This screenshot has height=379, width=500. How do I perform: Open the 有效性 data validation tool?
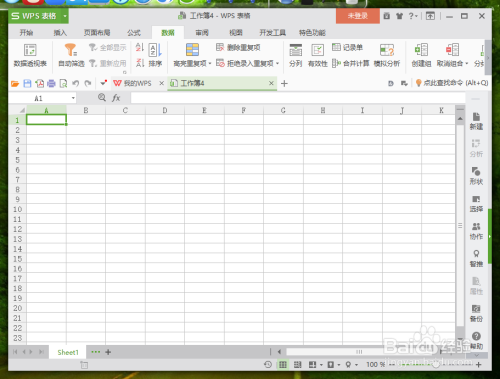click(x=317, y=55)
